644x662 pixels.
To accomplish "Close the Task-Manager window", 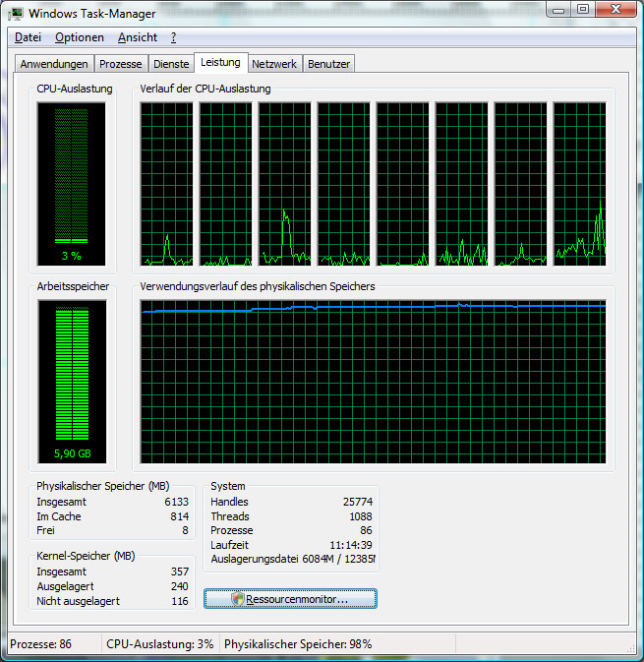I will tap(615, 10).
